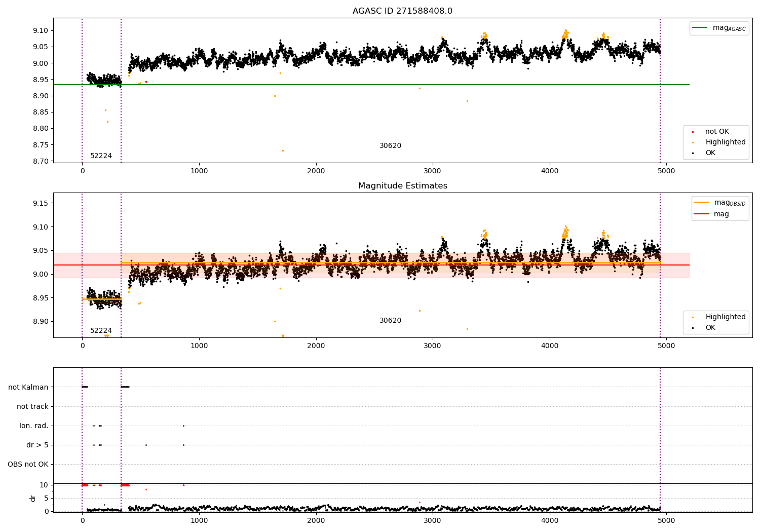Click the 'dr > 5' row label
The height and width of the screenshot is (532, 760).
tap(37, 445)
